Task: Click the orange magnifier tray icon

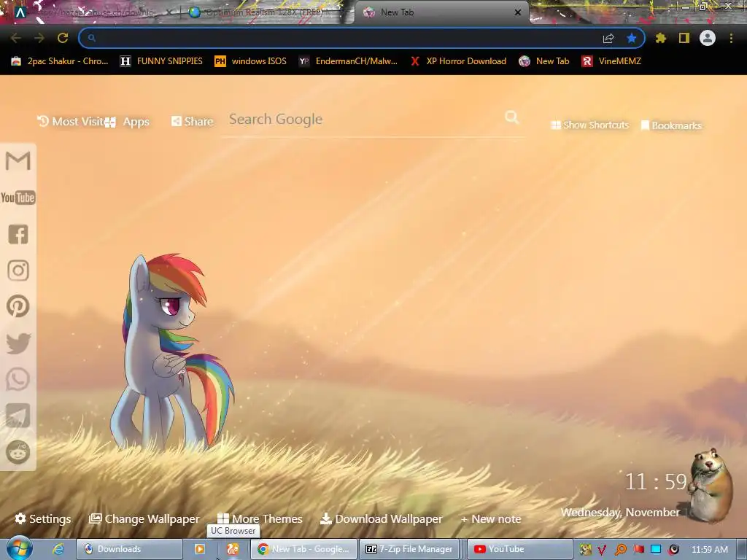Action: [x=620, y=550]
